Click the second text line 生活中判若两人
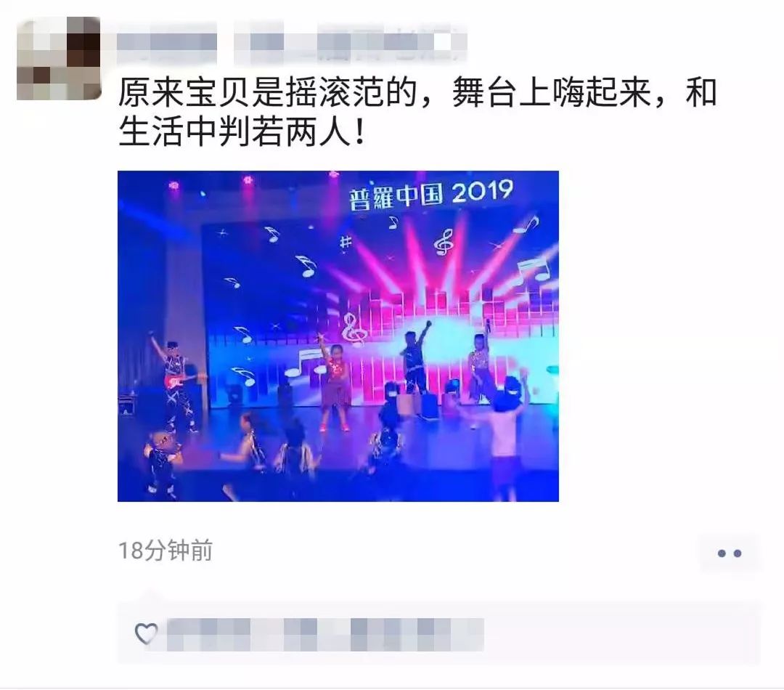This screenshot has height=690, width=784. (x=242, y=131)
